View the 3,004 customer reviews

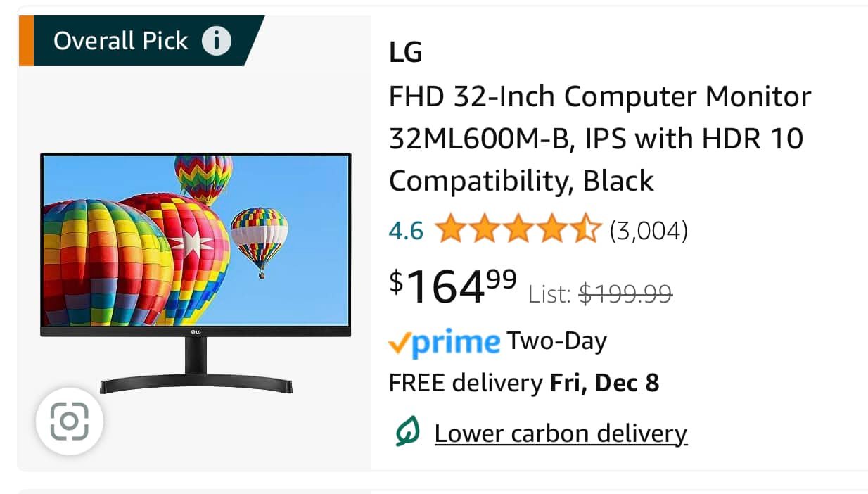649,231
